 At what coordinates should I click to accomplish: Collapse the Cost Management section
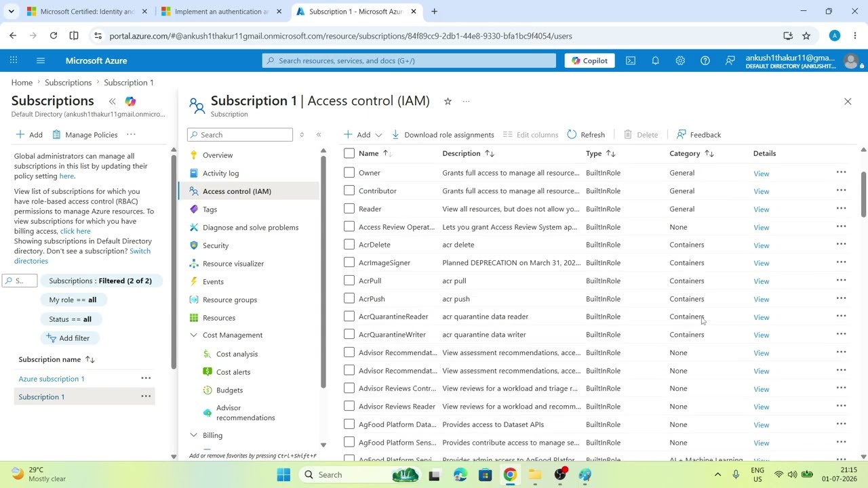pyautogui.click(x=193, y=335)
